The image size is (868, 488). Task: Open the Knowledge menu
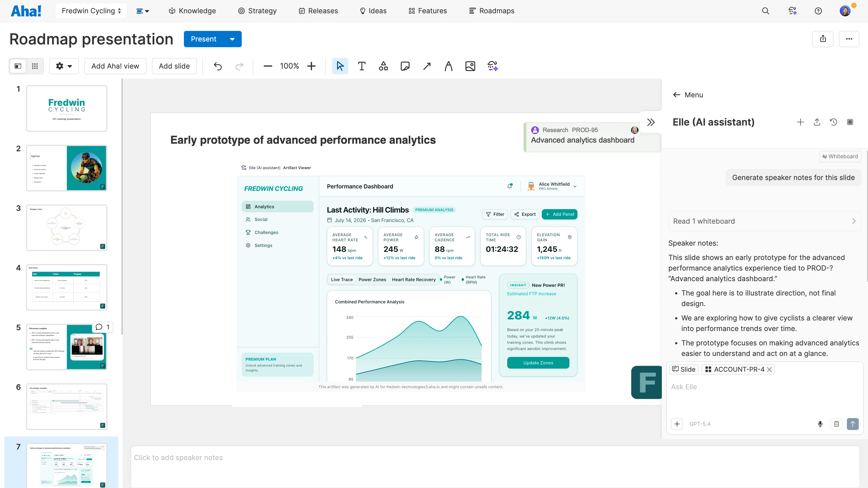coord(192,11)
